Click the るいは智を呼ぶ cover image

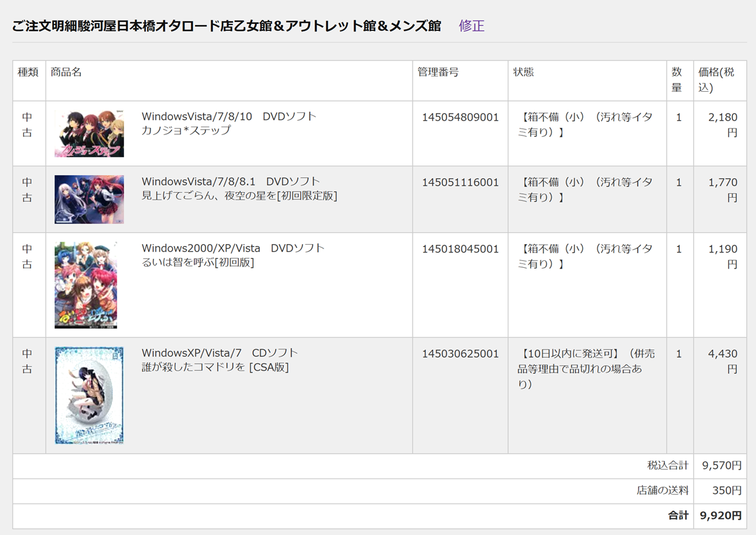(85, 285)
